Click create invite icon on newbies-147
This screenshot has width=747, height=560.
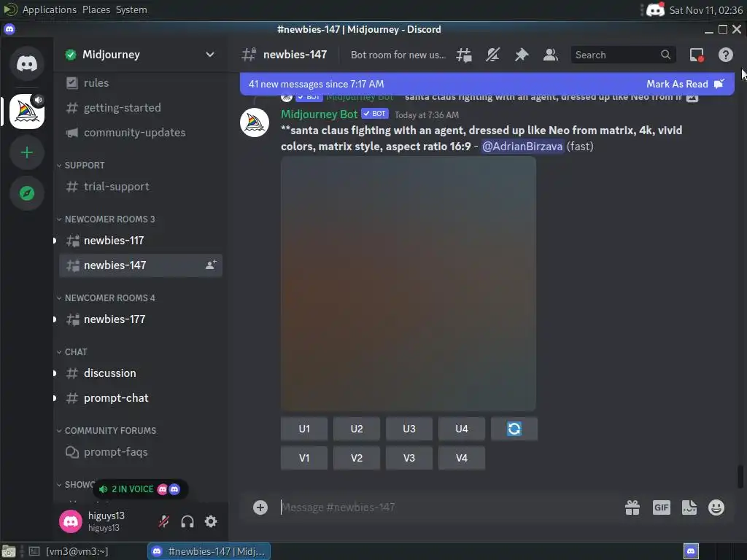point(211,265)
